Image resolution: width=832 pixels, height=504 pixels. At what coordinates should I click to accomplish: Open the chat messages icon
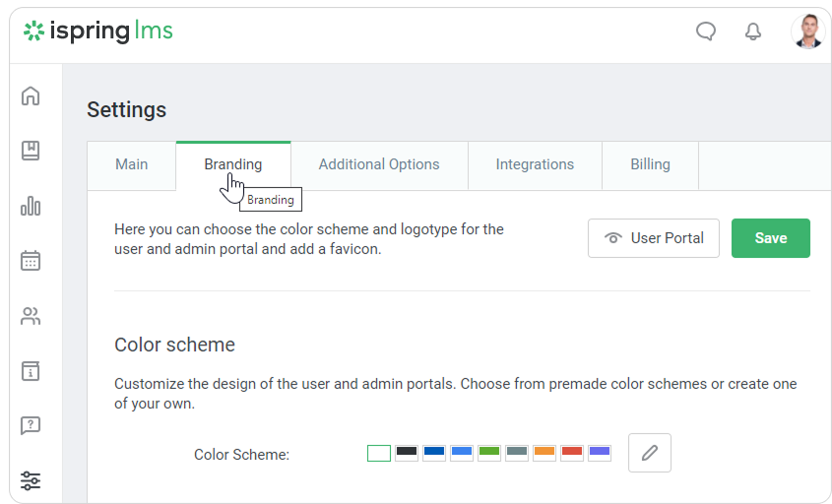tap(706, 31)
